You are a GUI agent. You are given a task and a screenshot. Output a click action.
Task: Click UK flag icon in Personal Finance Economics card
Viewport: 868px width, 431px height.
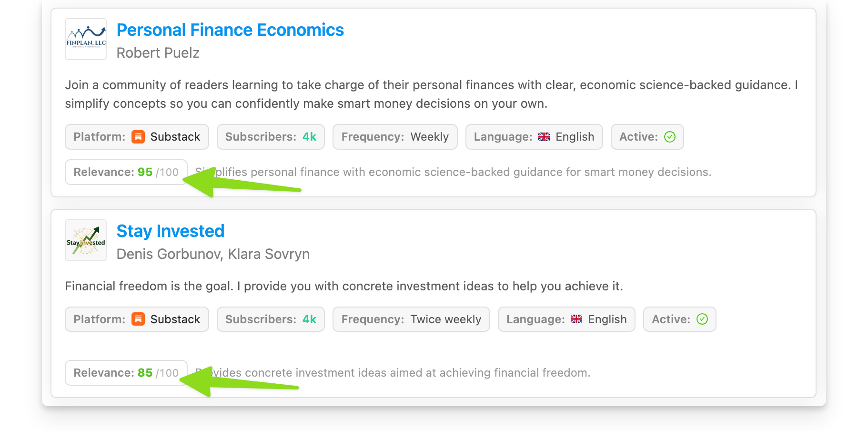tap(544, 137)
